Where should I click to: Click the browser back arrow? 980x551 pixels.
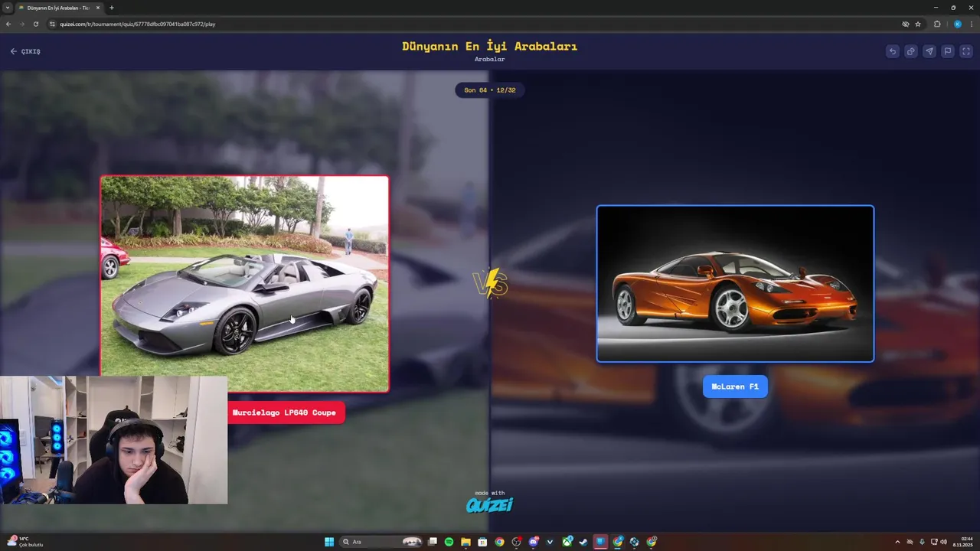click(8, 24)
